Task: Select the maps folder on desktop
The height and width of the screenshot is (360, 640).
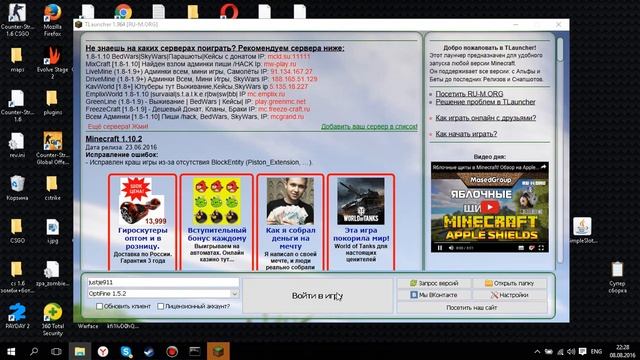Action: pos(17,60)
